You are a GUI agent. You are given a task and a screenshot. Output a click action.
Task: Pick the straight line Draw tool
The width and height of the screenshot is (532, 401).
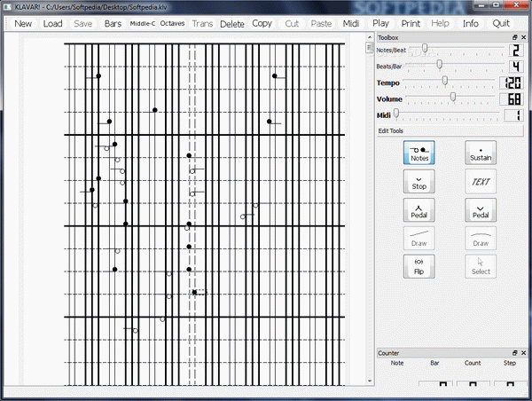[x=419, y=239]
